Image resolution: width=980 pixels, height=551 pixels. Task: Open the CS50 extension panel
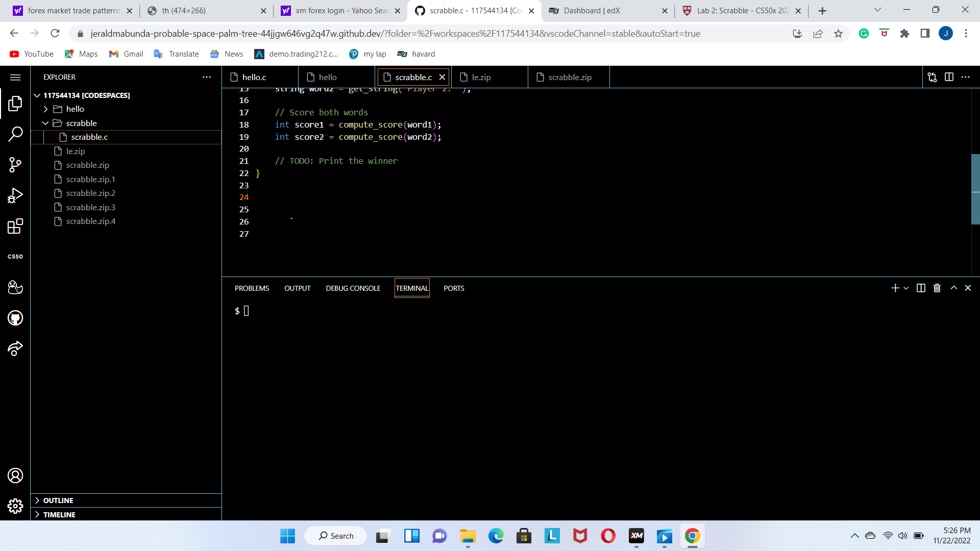coord(15,256)
